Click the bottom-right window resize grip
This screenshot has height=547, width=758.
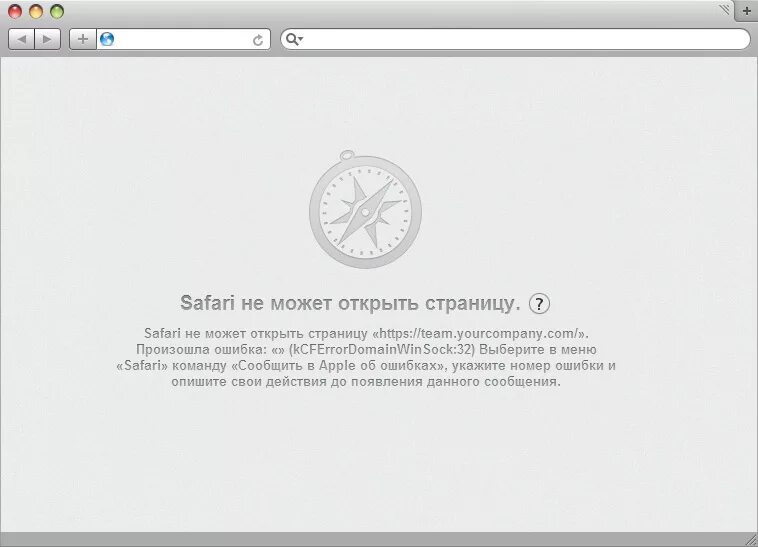click(752, 541)
